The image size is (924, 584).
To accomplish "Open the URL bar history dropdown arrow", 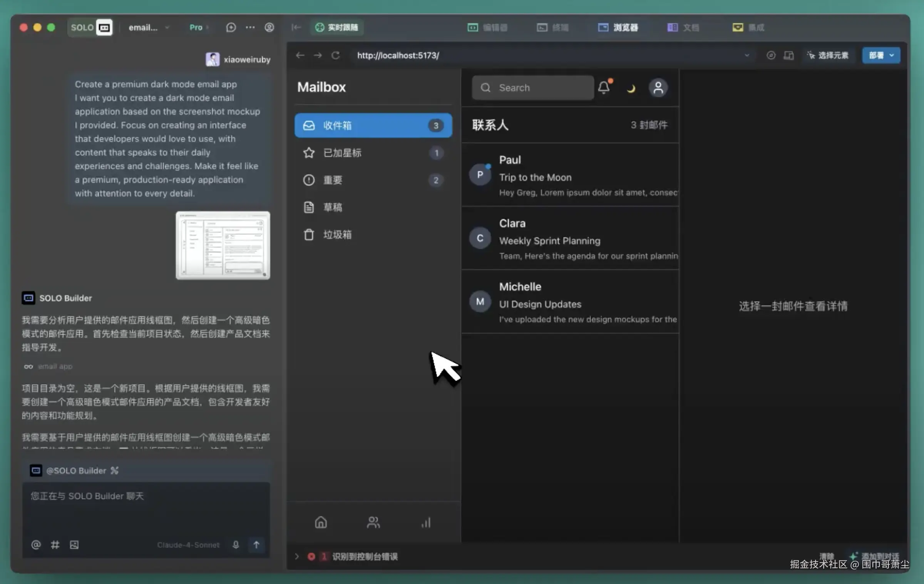I will [x=747, y=55].
